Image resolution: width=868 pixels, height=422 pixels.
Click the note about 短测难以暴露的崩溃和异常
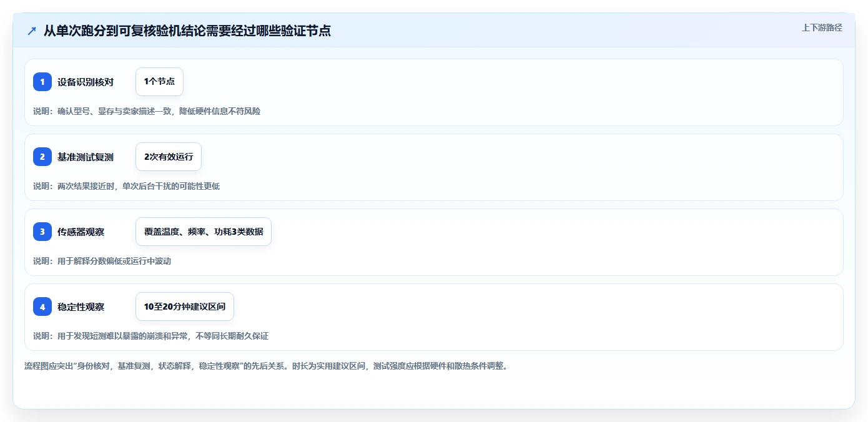point(150,336)
